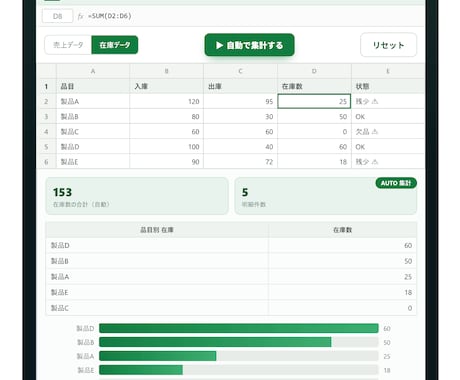460x380 pixels.
Task: Click the 製品E bar in the chart
Action: coord(141,370)
